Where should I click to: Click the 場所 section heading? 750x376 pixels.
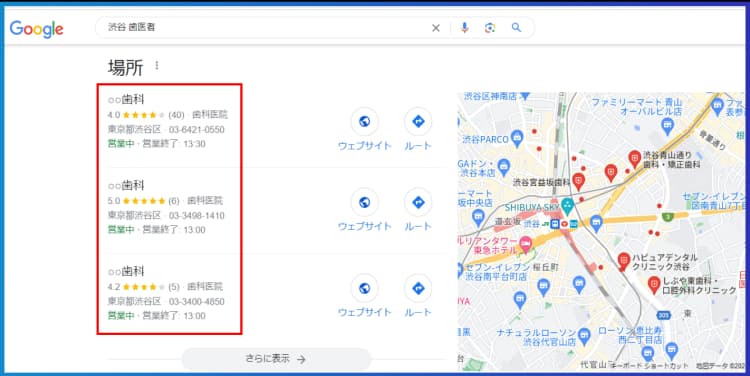(125, 67)
